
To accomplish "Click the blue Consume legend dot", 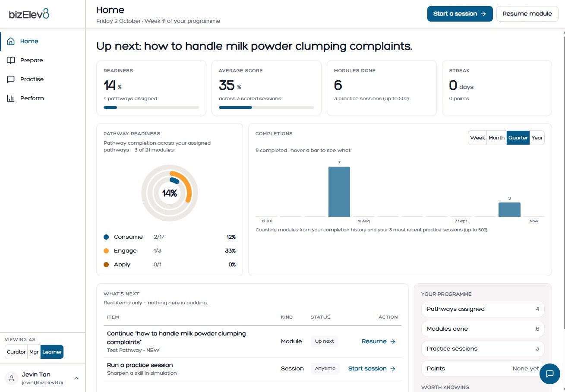I will [x=106, y=237].
